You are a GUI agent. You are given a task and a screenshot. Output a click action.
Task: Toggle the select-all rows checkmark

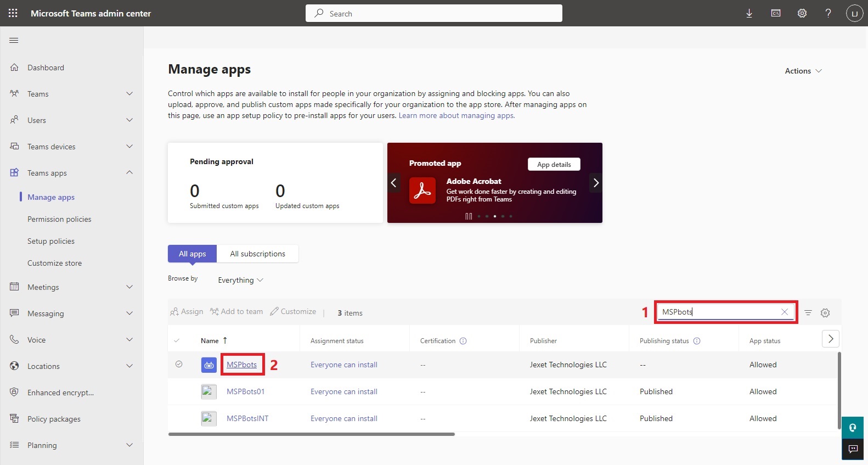(x=177, y=341)
